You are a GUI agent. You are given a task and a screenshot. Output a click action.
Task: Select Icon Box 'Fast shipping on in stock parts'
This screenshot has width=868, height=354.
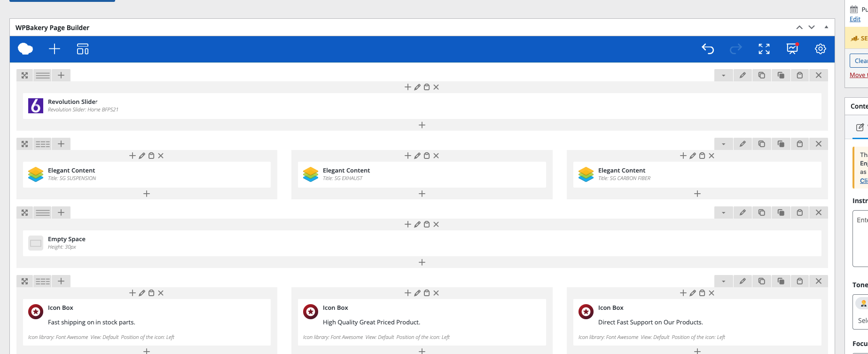coord(147,322)
